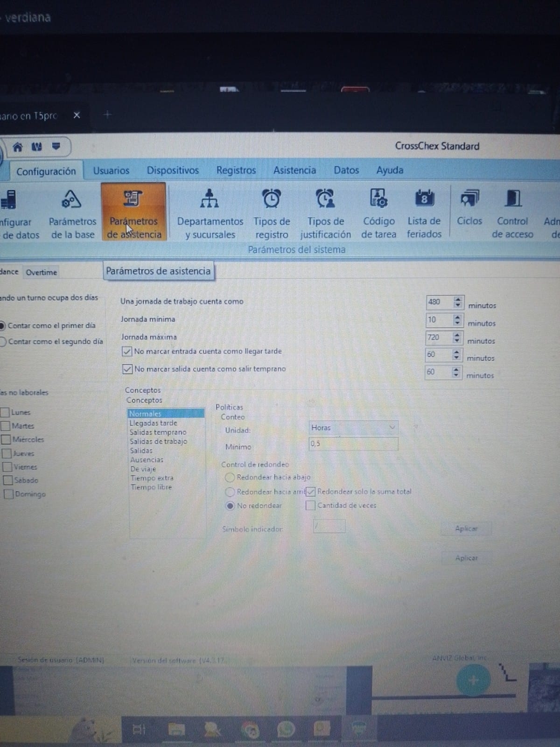
Task: Open the Dispositivos menu tab
Action: pyautogui.click(x=173, y=170)
